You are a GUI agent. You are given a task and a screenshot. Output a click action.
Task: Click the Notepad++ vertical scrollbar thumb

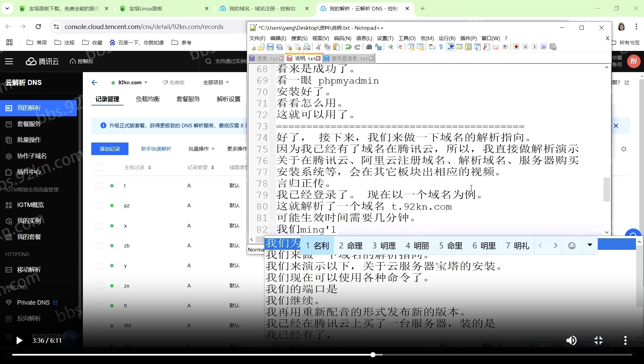coord(607,189)
